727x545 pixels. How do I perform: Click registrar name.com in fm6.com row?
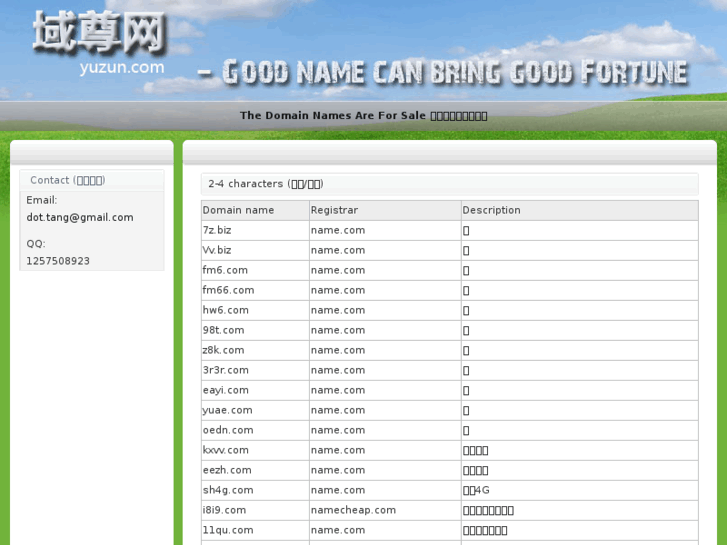(338, 270)
